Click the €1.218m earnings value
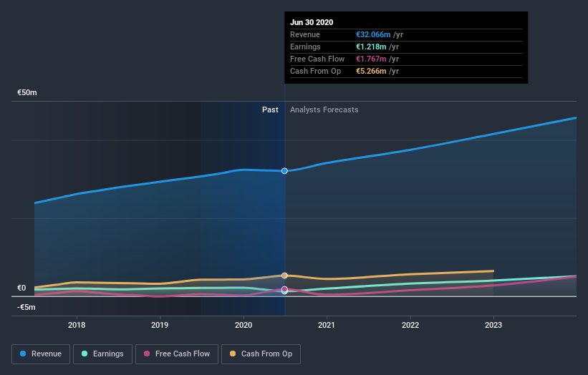 pyautogui.click(x=371, y=47)
